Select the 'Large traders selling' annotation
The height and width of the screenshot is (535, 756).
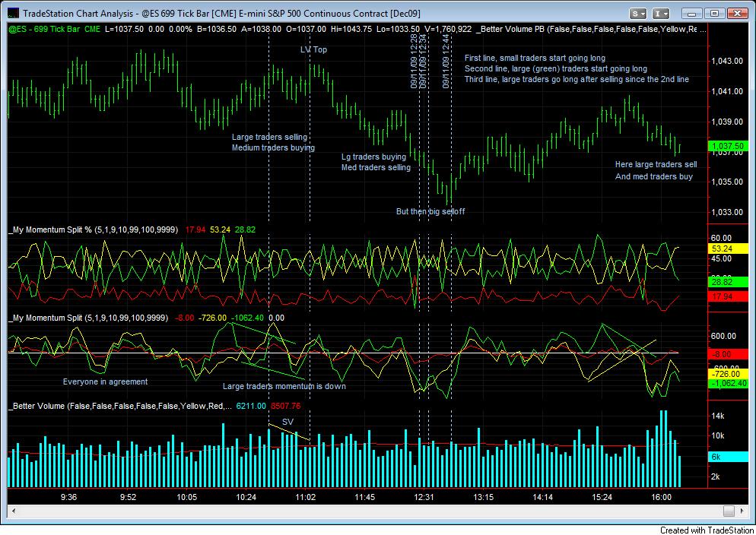coord(269,138)
